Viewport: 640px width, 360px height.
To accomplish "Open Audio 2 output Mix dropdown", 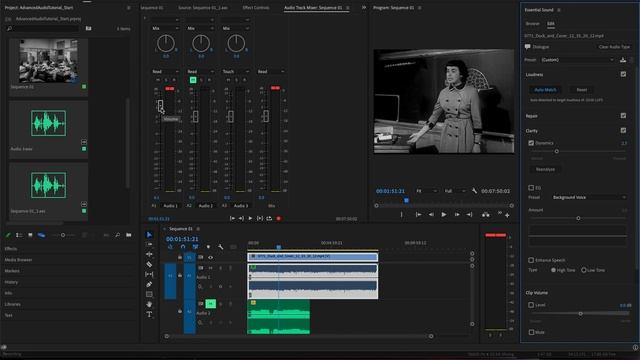I will click(200, 28).
